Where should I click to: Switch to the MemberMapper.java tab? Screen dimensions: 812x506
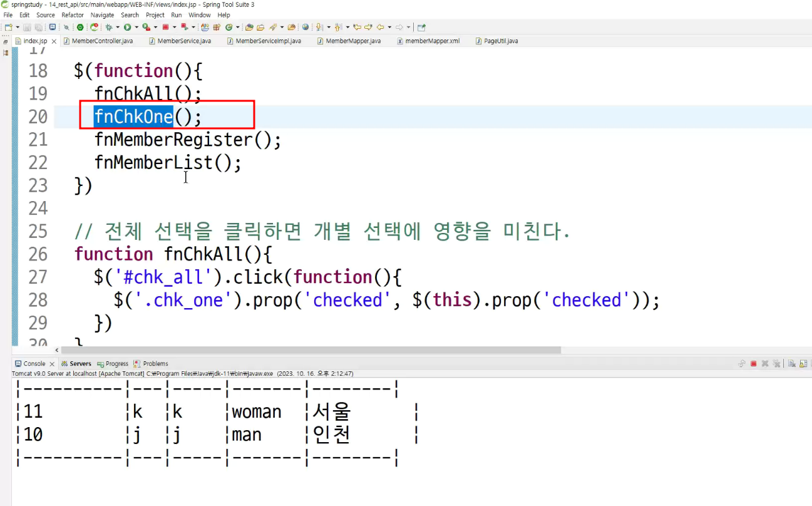pyautogui.click(x=349, y=41)
